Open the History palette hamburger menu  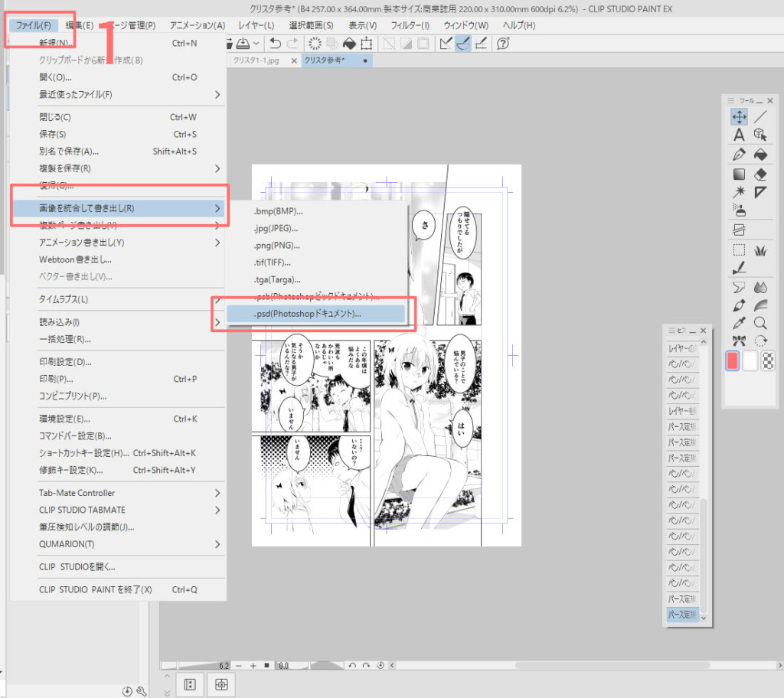point(671,331)
